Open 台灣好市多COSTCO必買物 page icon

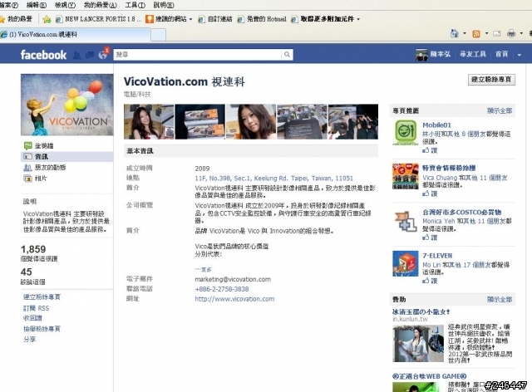coord(406,220)
